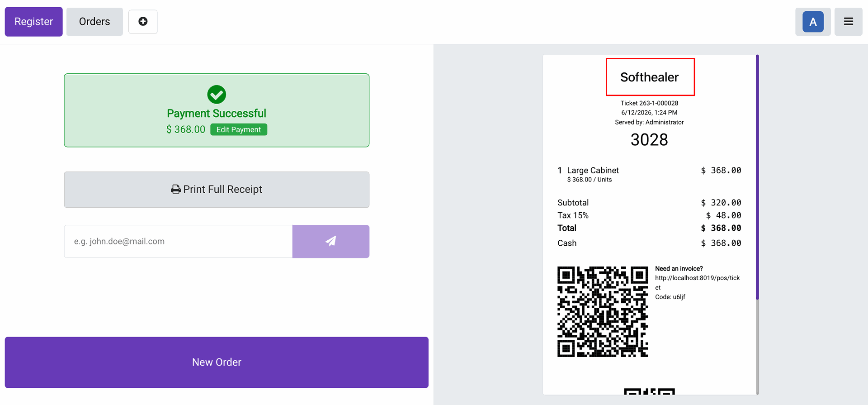Screen dimensions: 868x405
Task: Click the $ 368.00 payment amount
Action: 185,129
